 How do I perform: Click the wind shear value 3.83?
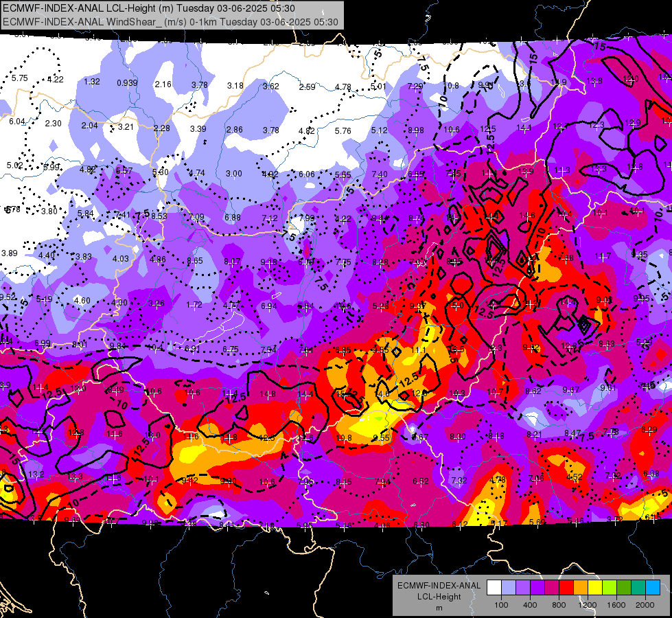tap(84, 256)
